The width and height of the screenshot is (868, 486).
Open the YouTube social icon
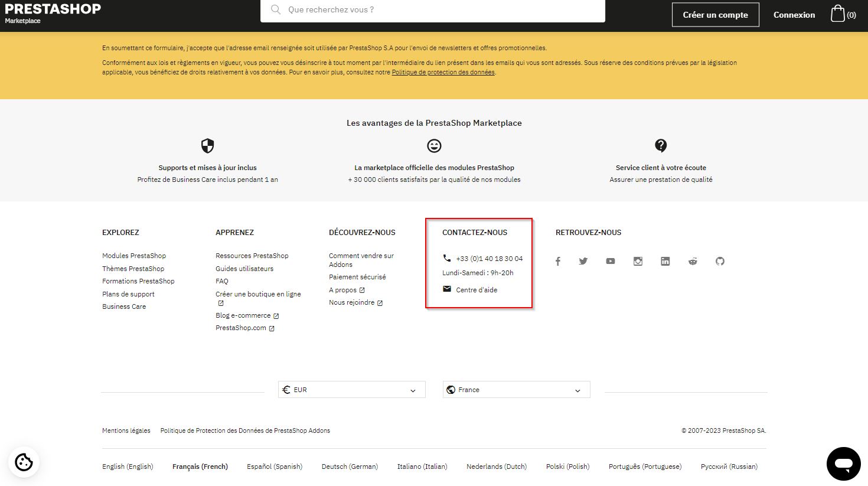point(611,261)
